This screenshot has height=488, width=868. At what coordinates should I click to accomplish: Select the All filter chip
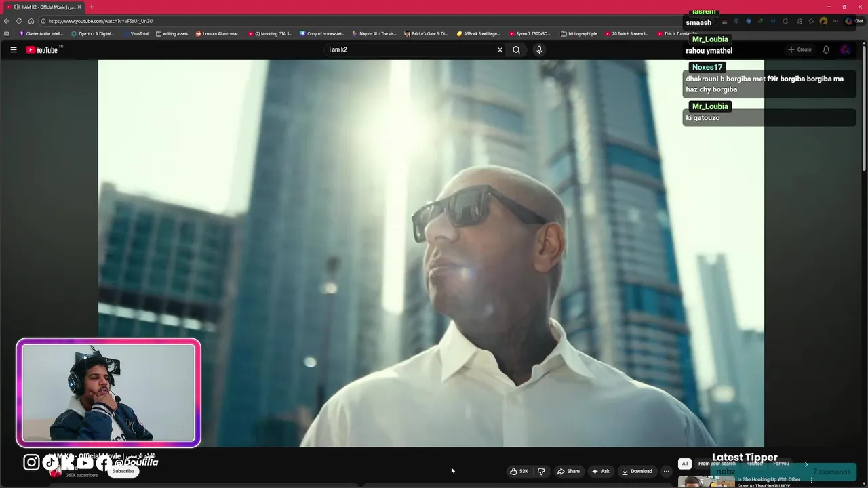[685, 464]
